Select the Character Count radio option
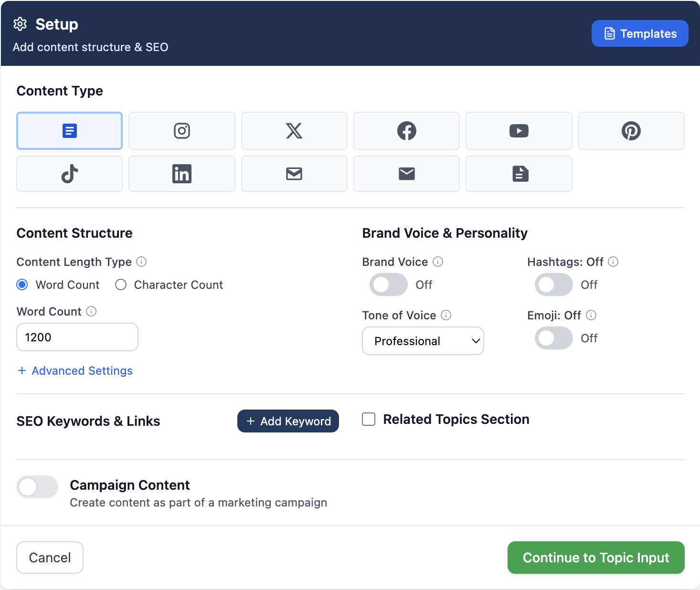 click(x=121, y=285)
